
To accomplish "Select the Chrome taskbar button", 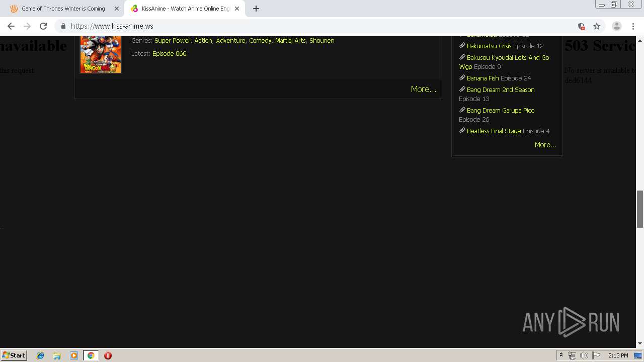I will [91, 355].
